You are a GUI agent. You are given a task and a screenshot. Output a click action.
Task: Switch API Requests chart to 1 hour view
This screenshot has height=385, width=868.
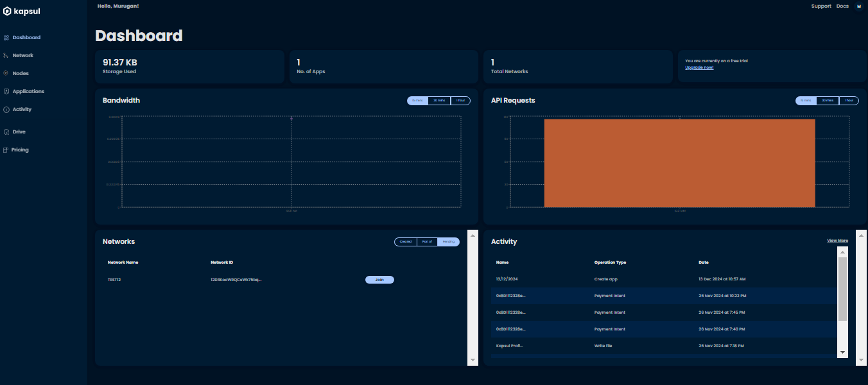coord(847,100)
